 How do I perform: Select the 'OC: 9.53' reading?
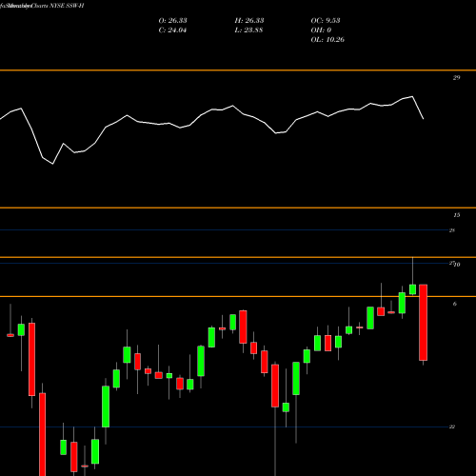326,21
